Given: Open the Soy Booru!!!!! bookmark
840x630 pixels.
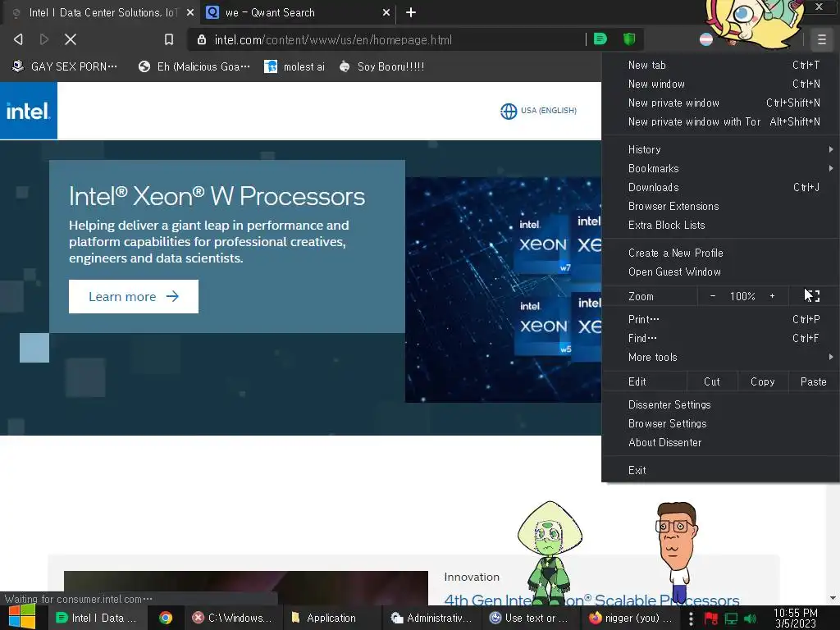Looking at the screenshot, I should (x=382, y=66).
